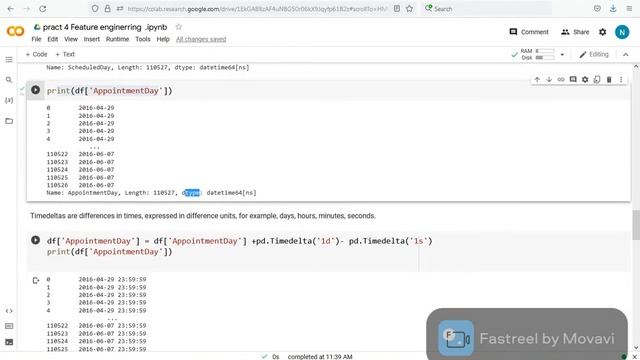Close the bottom status bar X

(634, 357)
